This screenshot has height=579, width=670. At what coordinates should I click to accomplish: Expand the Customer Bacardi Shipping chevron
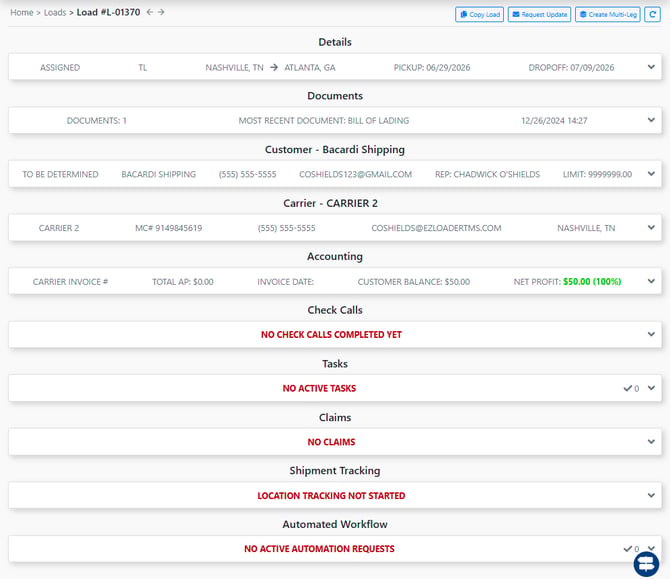point(651,174)
